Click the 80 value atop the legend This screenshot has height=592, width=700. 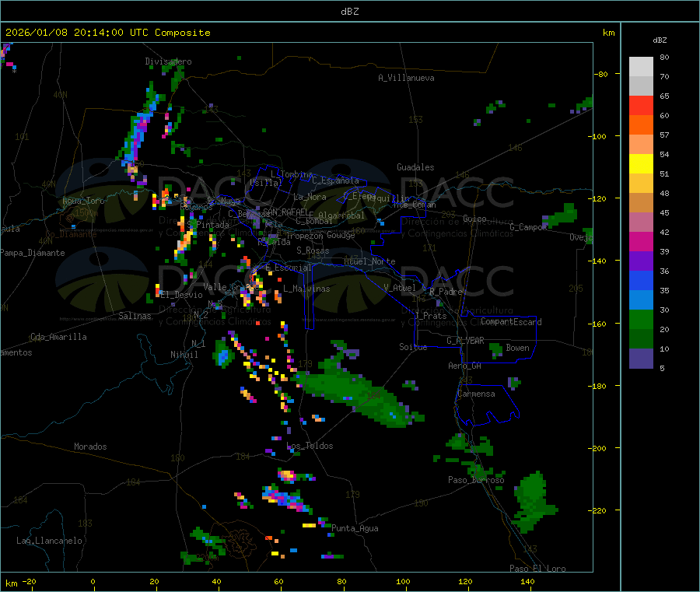pyautogui.click(x=664, y=57)
